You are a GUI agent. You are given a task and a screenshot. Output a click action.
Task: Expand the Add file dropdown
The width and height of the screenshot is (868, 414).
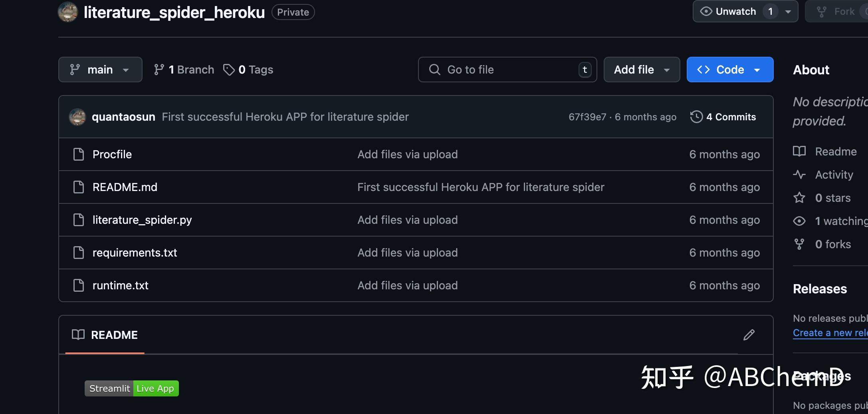(642, 70)
